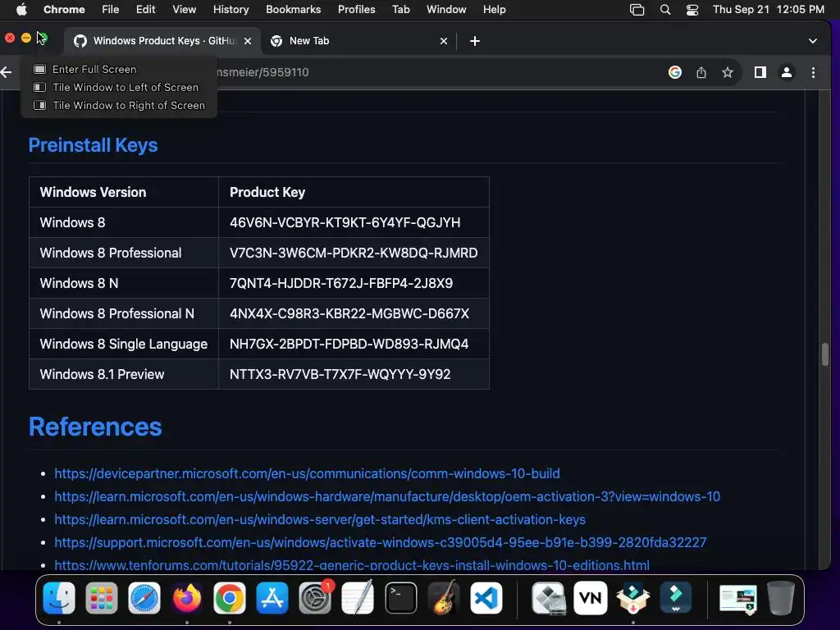Screen dimensions: 840x630
Task: Open the devicepartner.microsoft.com reference link
Action: pos(307,473)
